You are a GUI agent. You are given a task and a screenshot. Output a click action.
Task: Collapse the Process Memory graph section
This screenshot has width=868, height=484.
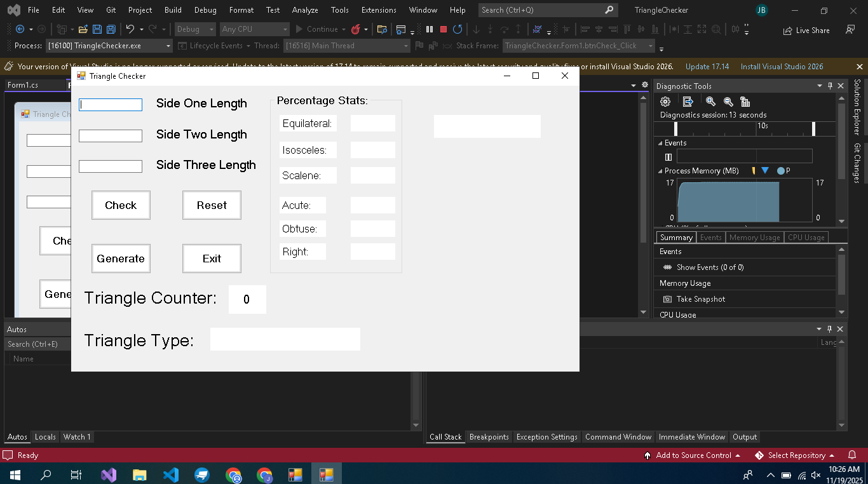click(660, 171)
